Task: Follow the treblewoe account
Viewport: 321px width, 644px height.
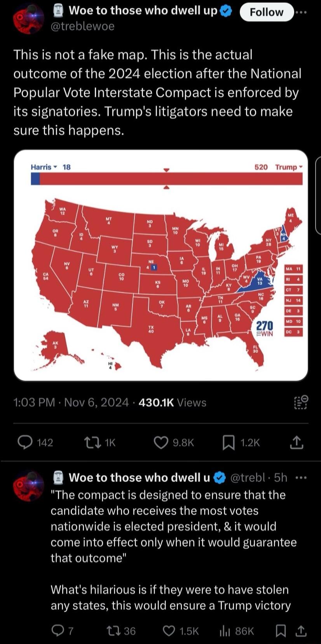Action: [x=266, y=12]
